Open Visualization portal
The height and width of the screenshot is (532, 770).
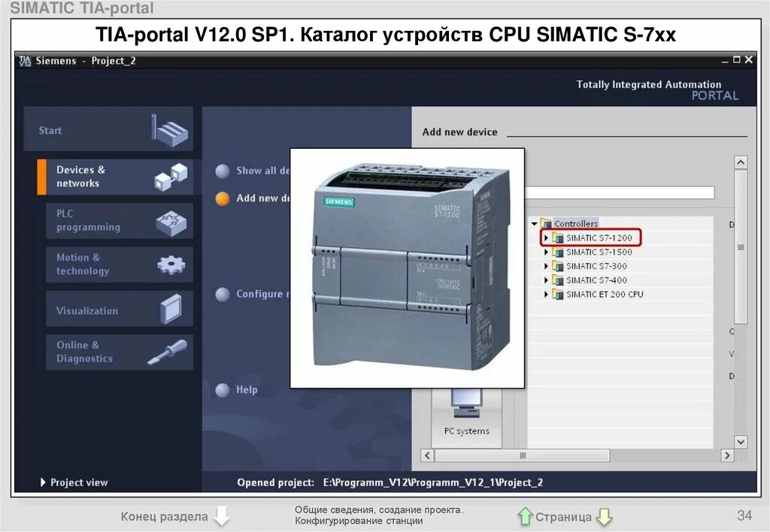[x=120, y=309]
